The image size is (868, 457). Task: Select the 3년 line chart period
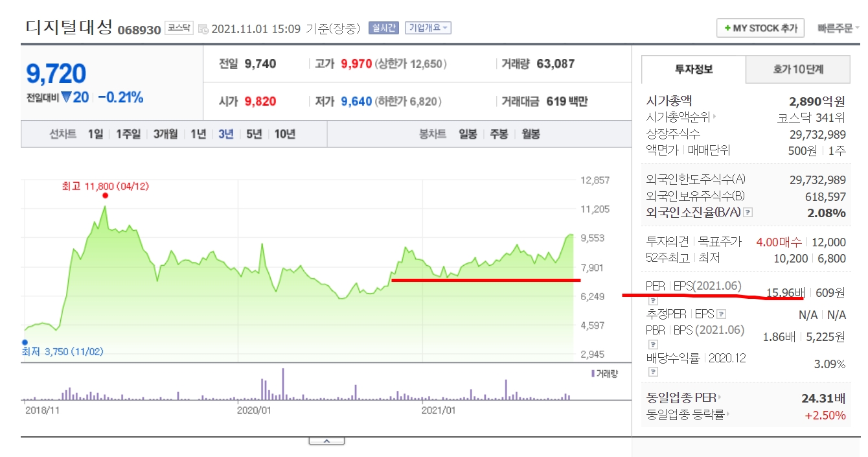point(226,134)
